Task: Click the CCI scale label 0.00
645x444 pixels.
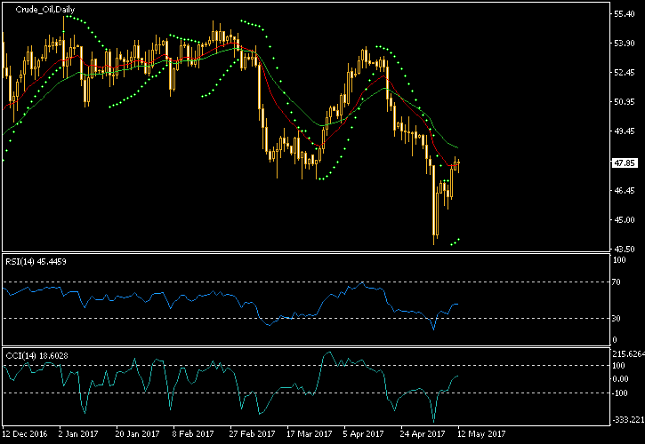Action: coord(621,379)
